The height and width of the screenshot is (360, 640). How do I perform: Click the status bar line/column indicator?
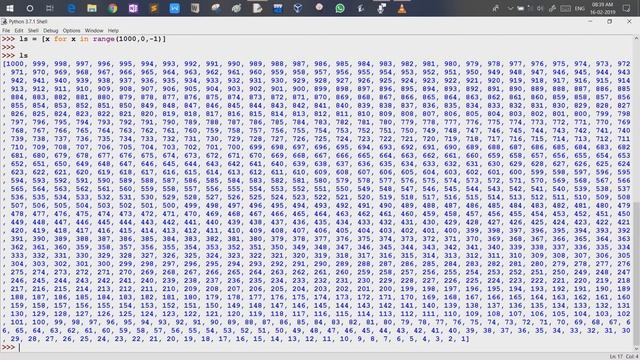tap(623, 357)
